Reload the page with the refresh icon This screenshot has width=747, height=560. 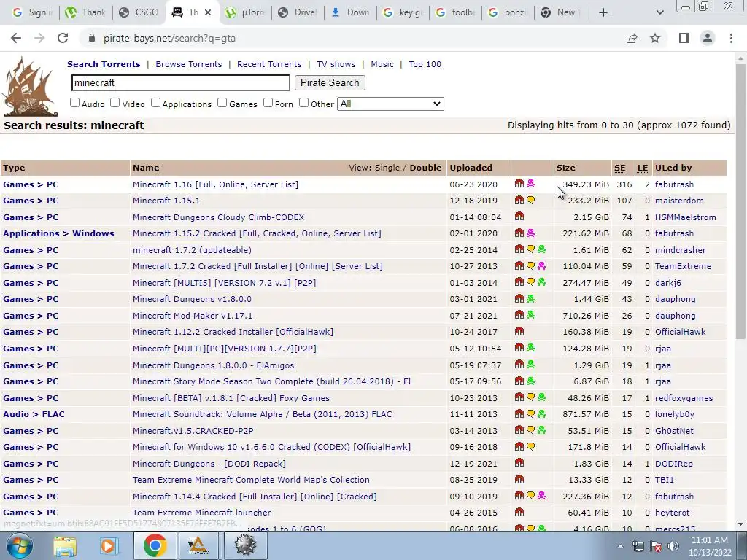tap(63, 38)
